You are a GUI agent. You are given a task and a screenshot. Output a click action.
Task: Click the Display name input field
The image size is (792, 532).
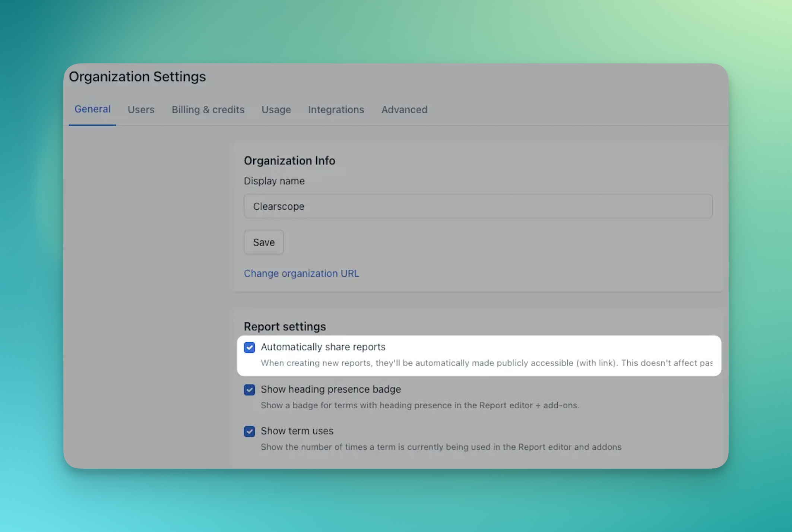[478, 206]
